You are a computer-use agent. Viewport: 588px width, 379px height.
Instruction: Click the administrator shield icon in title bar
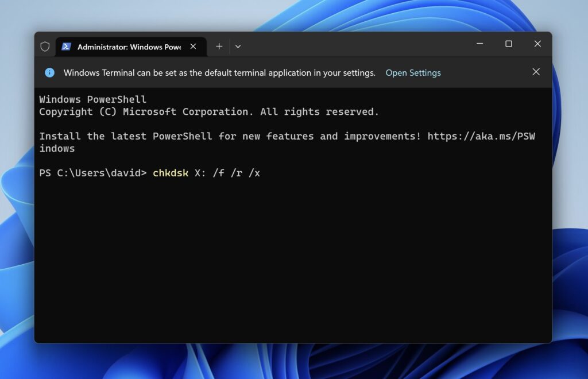tap(45, 47)
